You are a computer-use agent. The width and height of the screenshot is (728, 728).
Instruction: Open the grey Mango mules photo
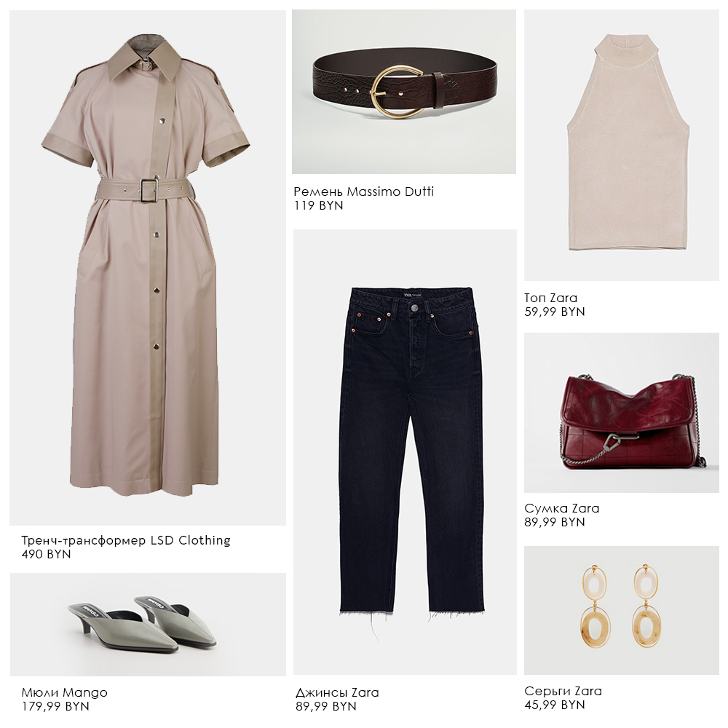coord(148,625)
